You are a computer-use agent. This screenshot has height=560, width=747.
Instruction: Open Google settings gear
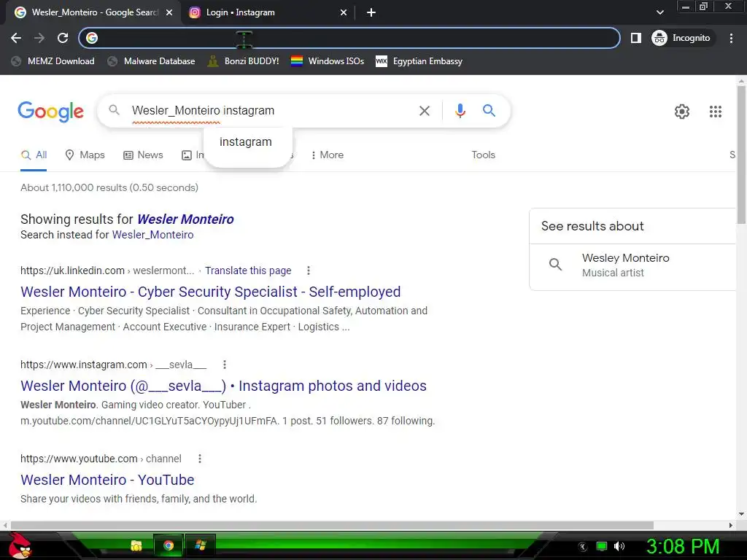pyautogui.click(x=682, y=112)
